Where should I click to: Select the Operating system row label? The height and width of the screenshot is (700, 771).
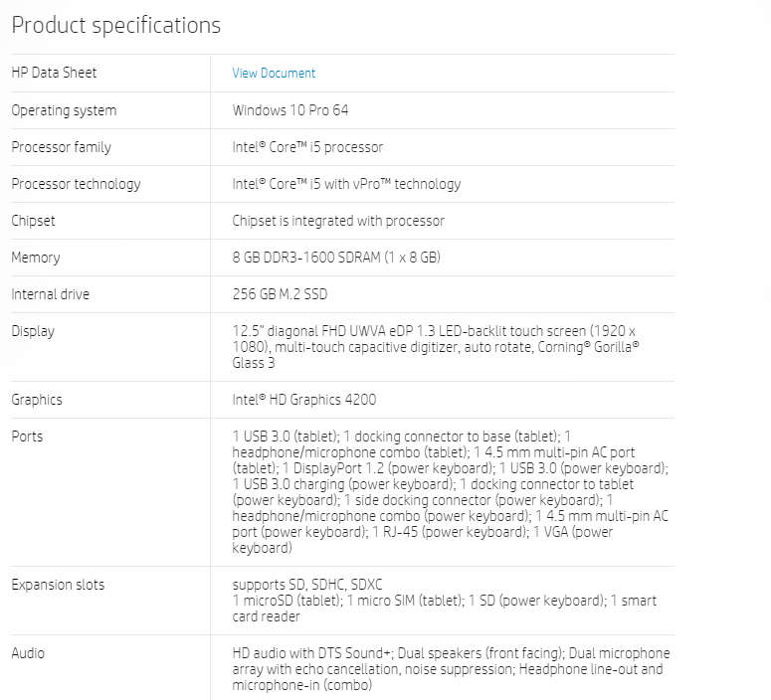pos(64,110)
